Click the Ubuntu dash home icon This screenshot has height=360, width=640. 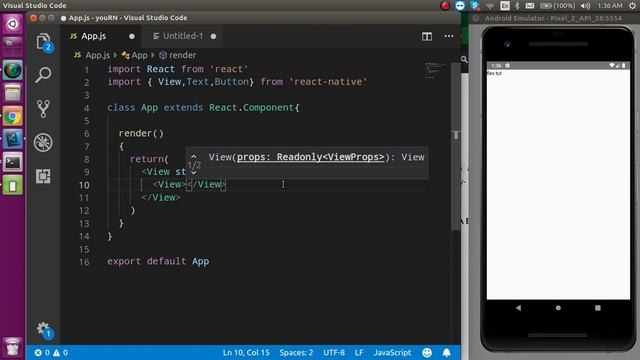click(x=13, y=24)
